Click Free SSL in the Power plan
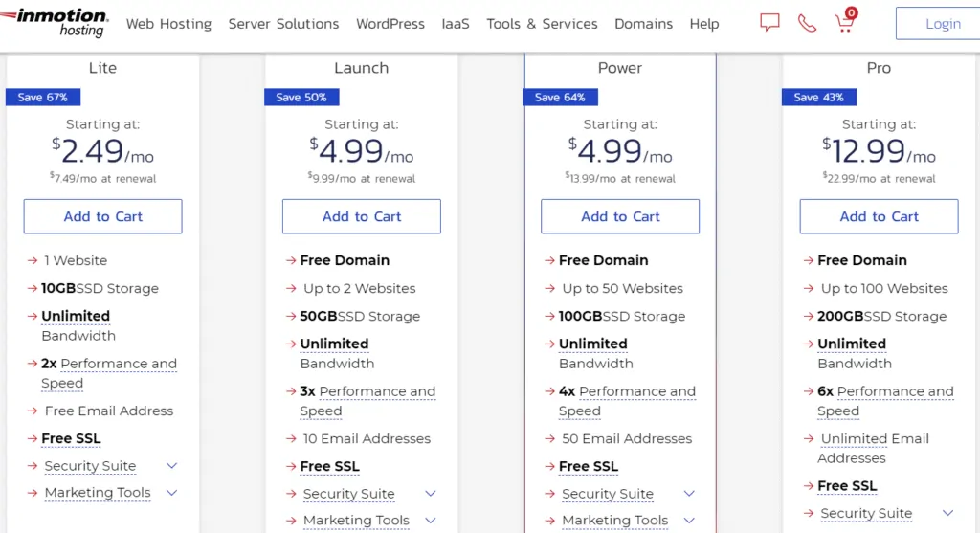The image size is (980, 533). coord(589,466)
